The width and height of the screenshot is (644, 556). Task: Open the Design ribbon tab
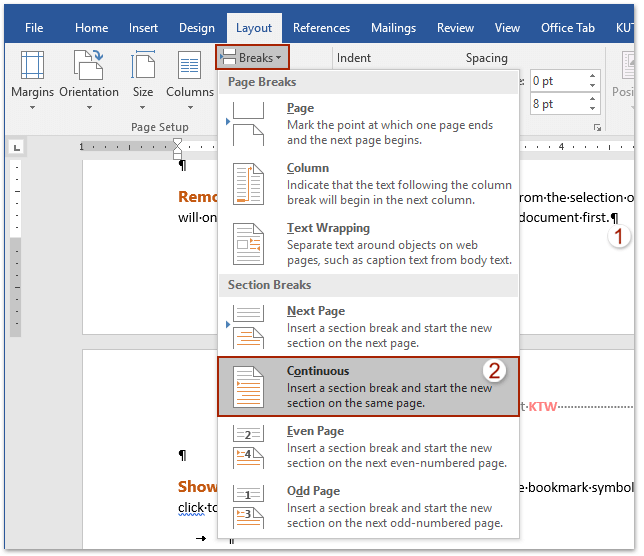tap(196, 28)
